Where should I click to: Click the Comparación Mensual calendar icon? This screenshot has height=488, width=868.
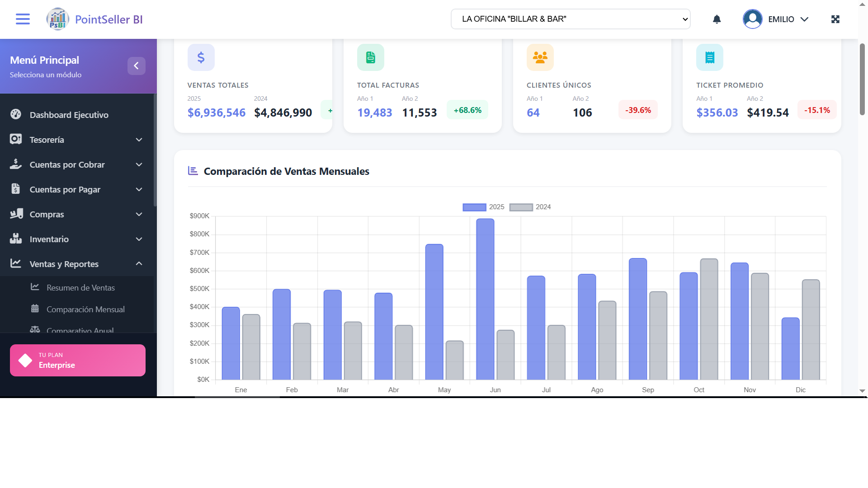(x=35, y=309)
